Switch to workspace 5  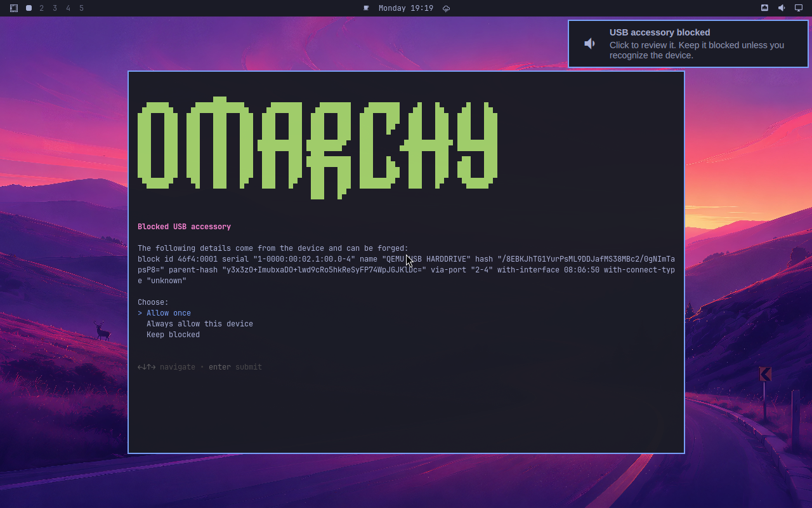click(x=82, y=8)
